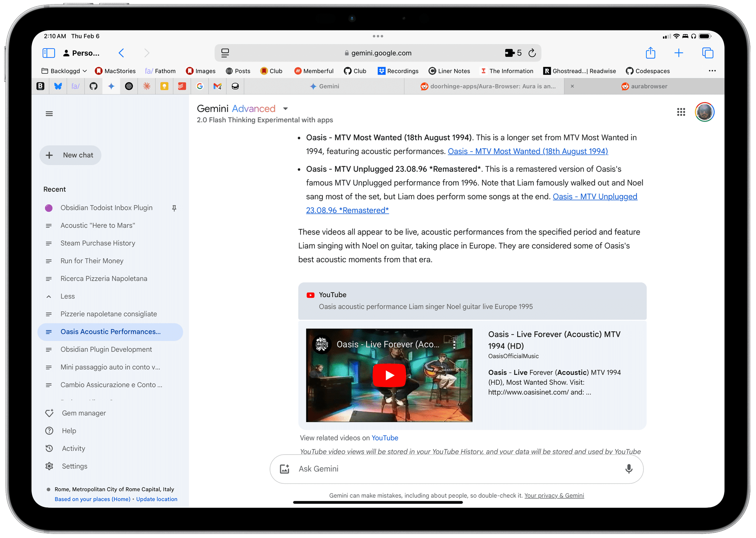Open the pinned GitHub tab icon
Screen dimensions: 756x538
pos(93,86)
